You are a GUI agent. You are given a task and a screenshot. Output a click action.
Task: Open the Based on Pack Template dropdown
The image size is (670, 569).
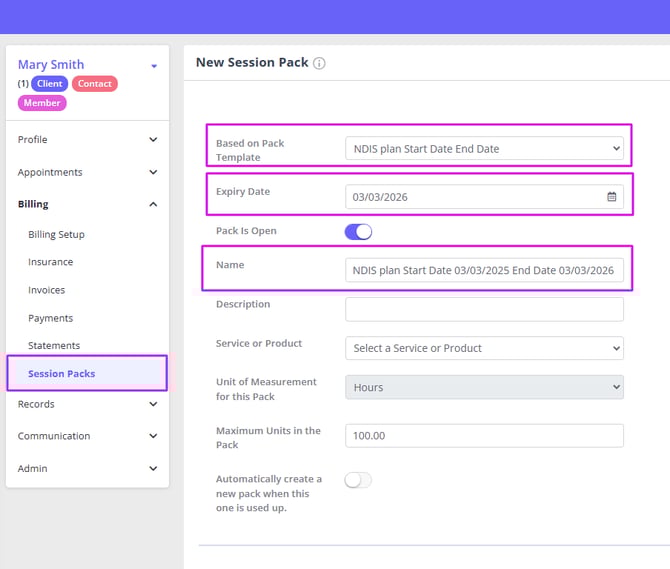click(x=484, y=149)
